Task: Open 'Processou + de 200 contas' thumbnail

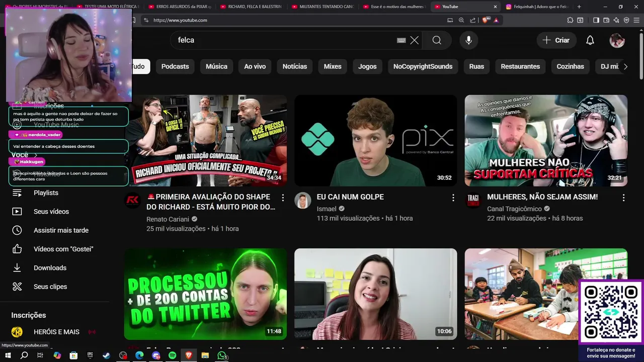Action: [205, 294]
